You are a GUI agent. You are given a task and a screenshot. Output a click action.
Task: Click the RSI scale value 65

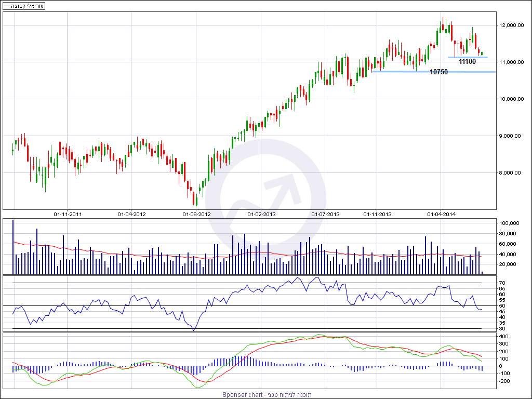coord(502,289)
